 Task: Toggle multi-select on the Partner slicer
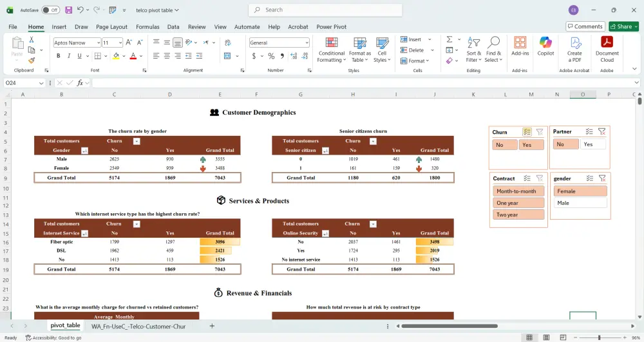point(589,131)
